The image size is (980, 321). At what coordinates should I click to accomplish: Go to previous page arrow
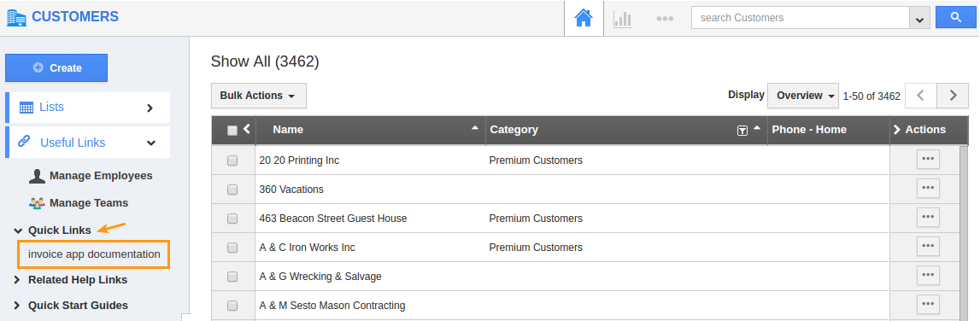coord(921,96)
